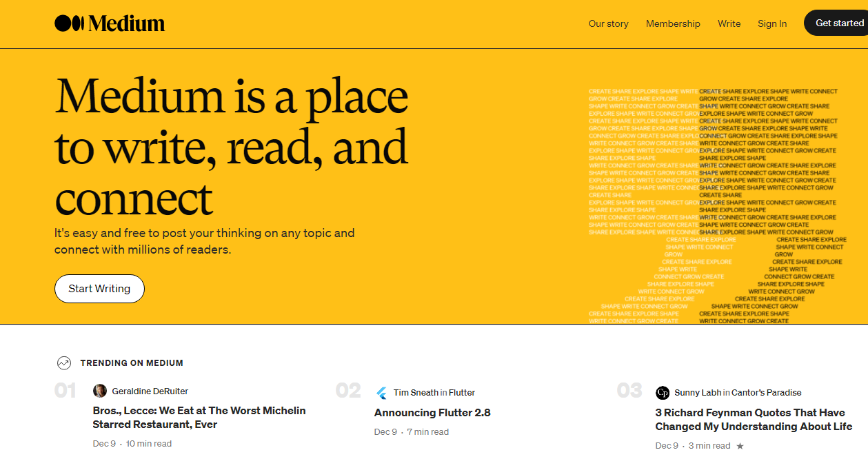Image resolution: width=868 pixels, height=459 pixels.
Task: Go to the Membership page
Action: coord(673,23)
